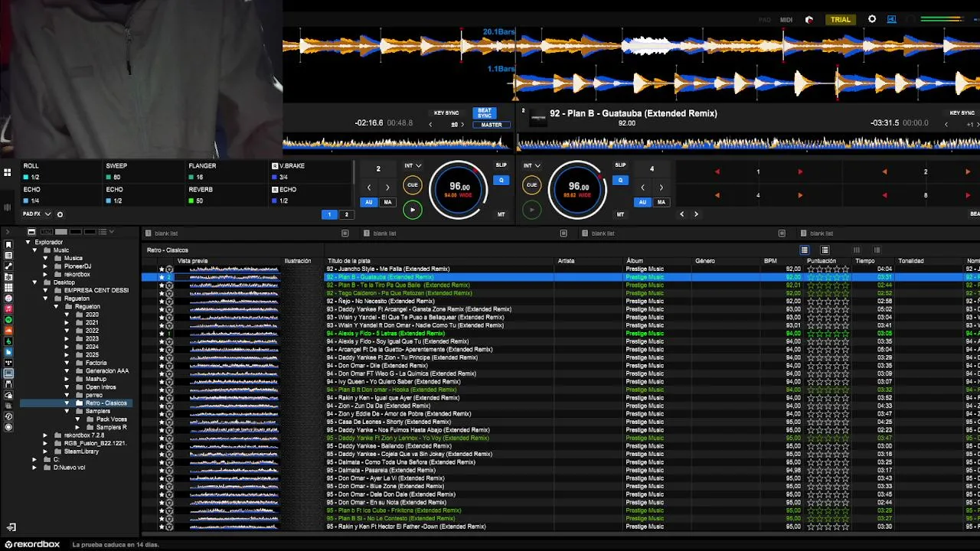Jump back 4 beats using red left arrow
This screenshot has width=980, height=551.
pos(717,195)
